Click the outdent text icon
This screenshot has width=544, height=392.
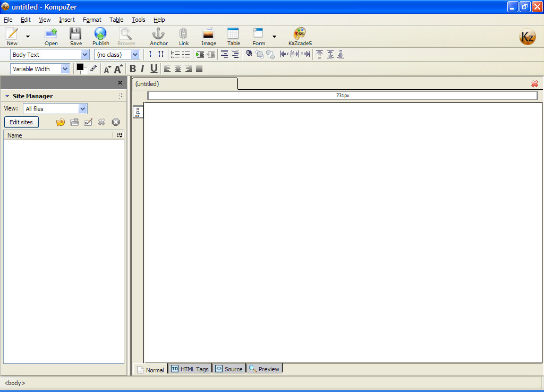tap(210, 55)
